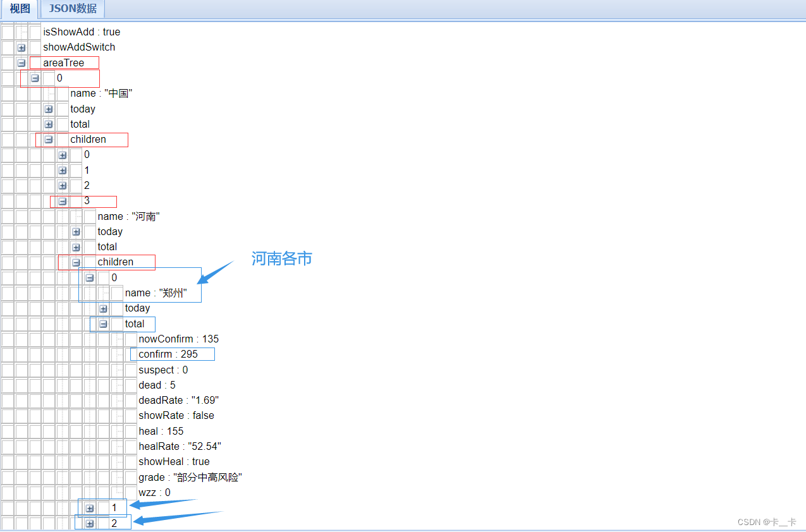The image size is (806, 532).
Task: Click the confirm : 295 entry
Action: (168, 354)
